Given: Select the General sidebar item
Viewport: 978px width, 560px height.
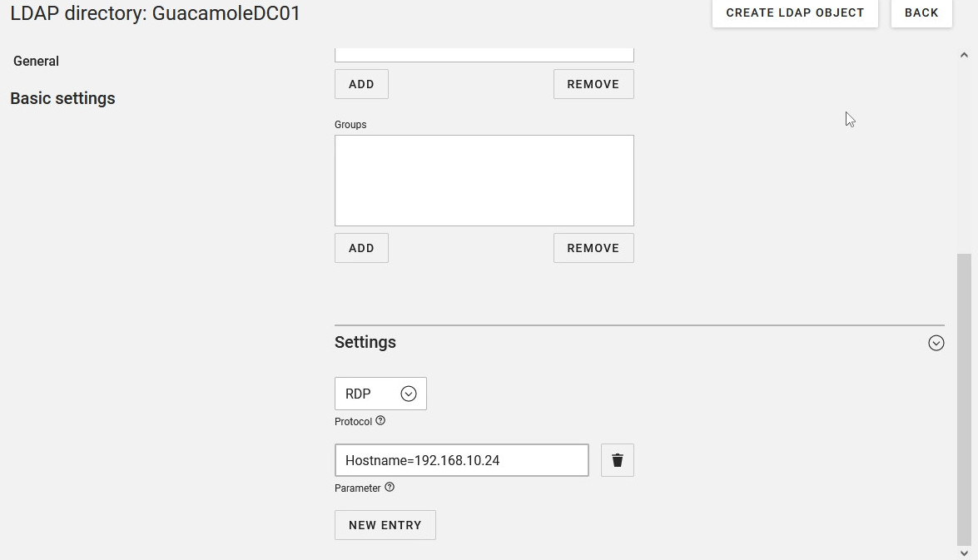Looking at the screenshot, I should (36, 61).
